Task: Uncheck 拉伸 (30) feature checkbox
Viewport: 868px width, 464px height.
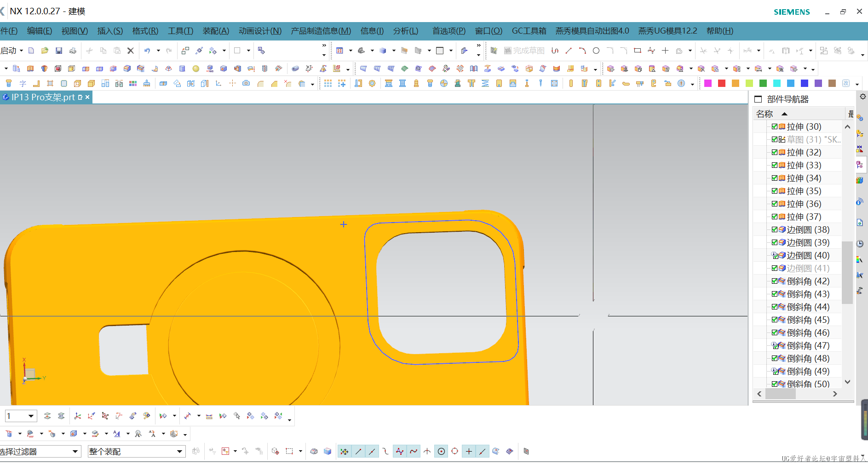Action: pyautogui.click(x=775, y=126)
